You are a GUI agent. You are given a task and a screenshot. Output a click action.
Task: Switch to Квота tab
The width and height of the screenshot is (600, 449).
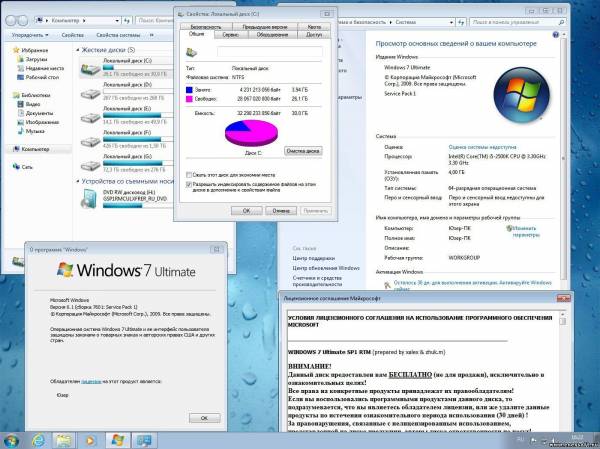pos(314,27)
